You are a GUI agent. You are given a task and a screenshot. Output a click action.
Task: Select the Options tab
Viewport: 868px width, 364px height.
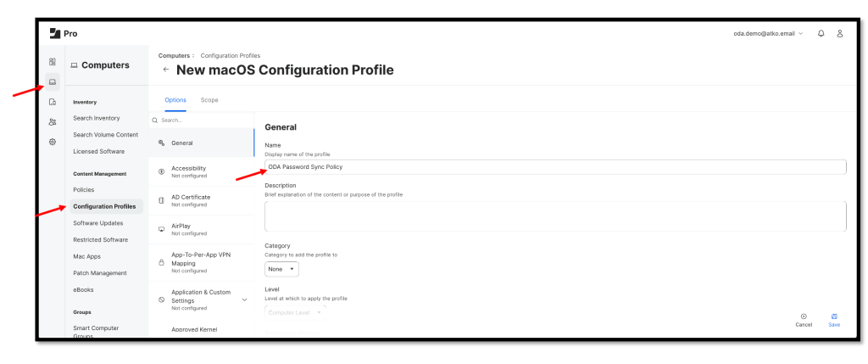[x=175, y=100]
